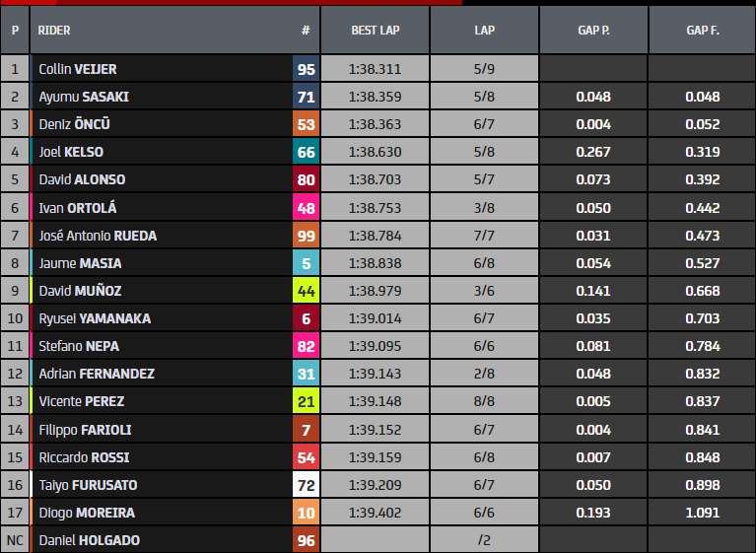This screenshot has height=553, width=756.
Task: Select Ryusei Yamanaka's best lap 1:39.014
Action: click(374, 318)
